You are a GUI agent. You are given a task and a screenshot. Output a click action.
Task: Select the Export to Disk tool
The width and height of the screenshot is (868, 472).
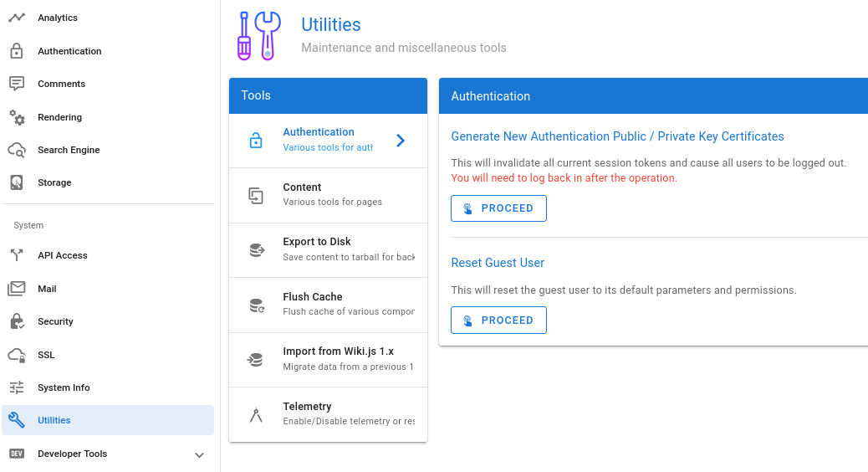328,249
